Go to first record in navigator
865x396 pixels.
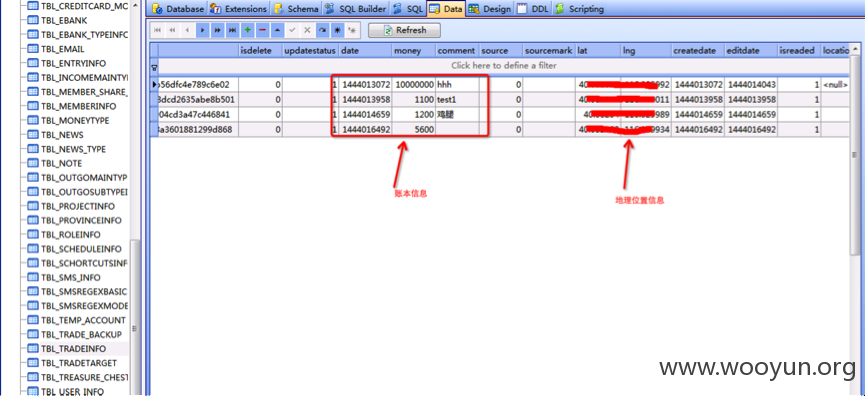158,30
